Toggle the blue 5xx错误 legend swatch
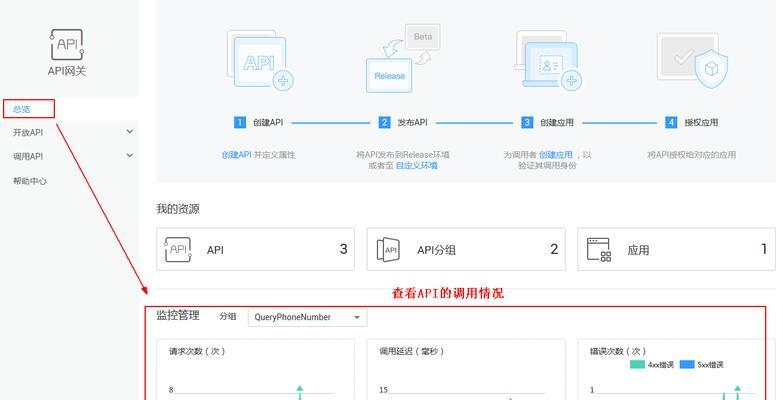 pyautogui.click(x=687, y=365)
